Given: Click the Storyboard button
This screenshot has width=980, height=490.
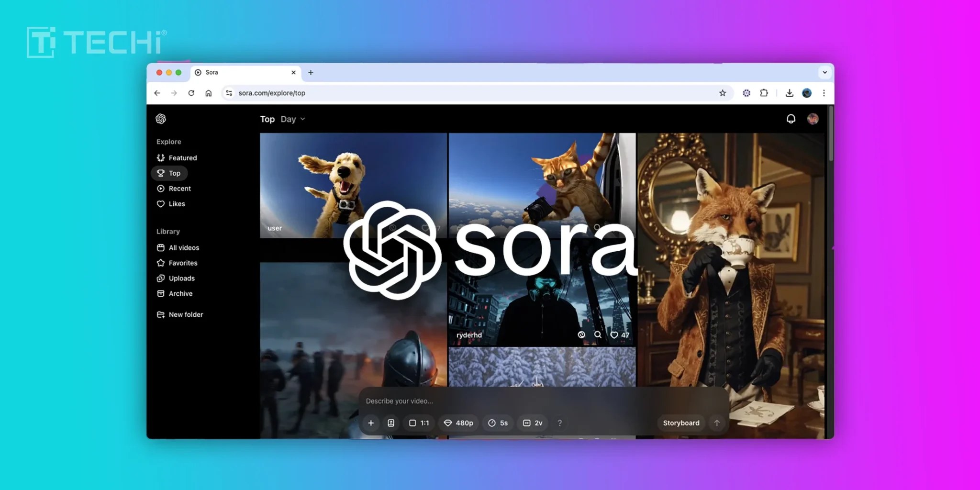Looking at the screenshot, I should [681, 423].
